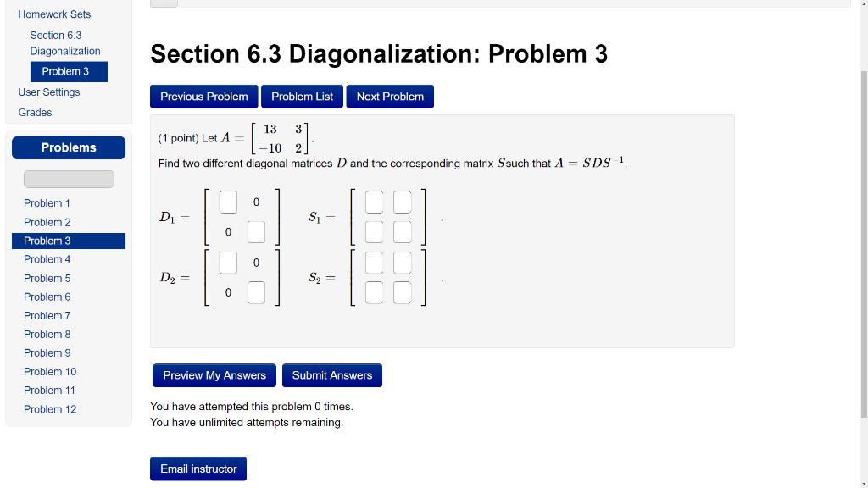
Task: Open the Problem List
Action: 302,96
